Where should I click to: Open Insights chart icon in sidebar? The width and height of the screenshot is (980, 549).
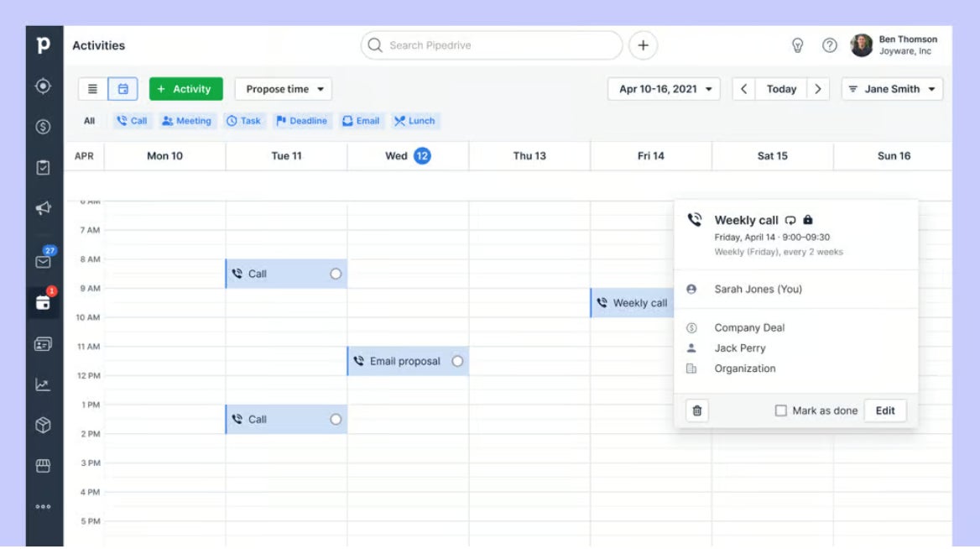43,384
